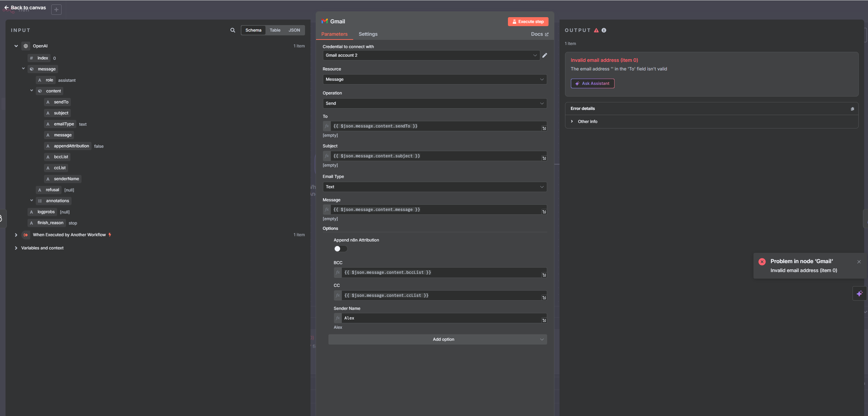Open the Docs link
The height and width of the screenshot is (416, 868).
[540, 34]
